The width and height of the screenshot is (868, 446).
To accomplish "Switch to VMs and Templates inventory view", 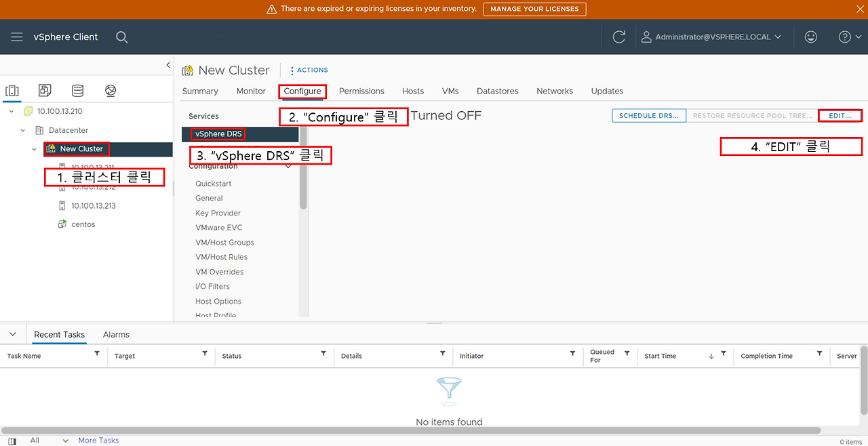I will tap(45, 91).
